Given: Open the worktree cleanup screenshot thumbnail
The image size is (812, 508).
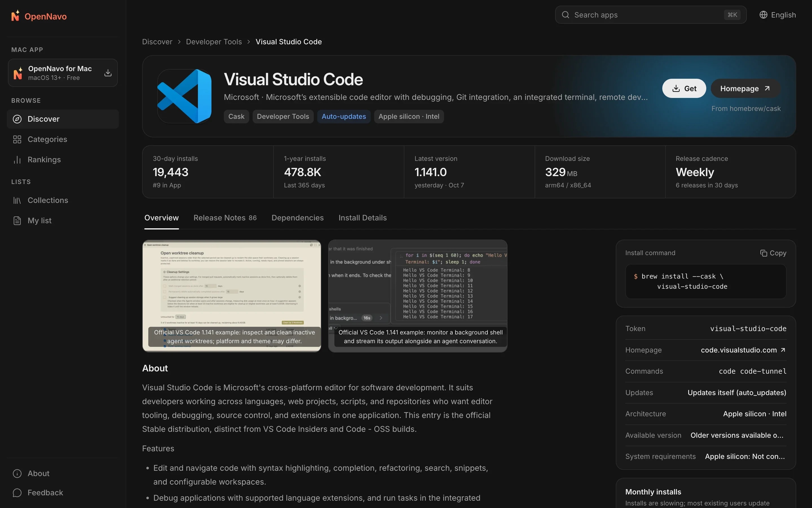Looking at the screenshot, I should (231, 296).
